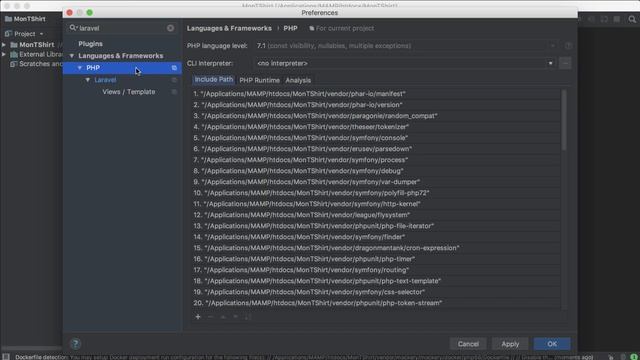Select include path paragonie/random_compat
640x360 pixels.
pos(376,116)
